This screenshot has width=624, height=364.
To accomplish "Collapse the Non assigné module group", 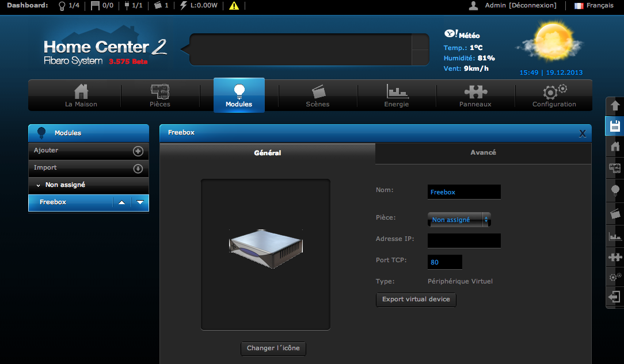I will (x=39, y=185).
